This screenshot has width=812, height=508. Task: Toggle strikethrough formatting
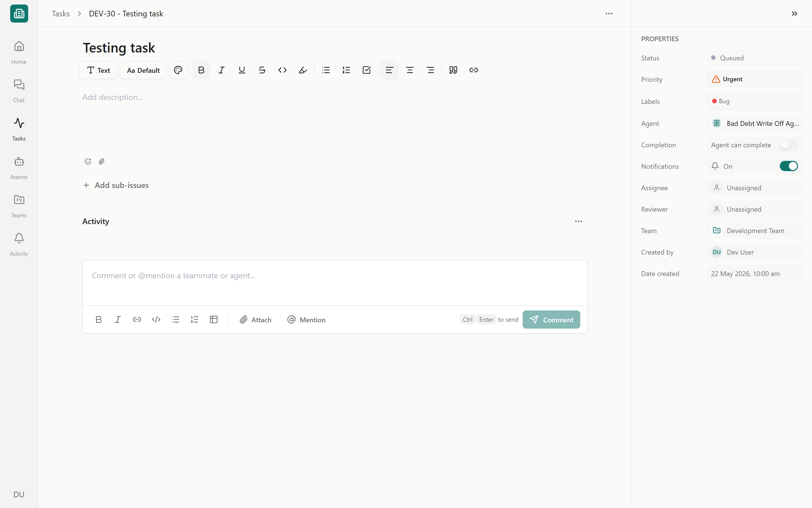coord(262,70)
